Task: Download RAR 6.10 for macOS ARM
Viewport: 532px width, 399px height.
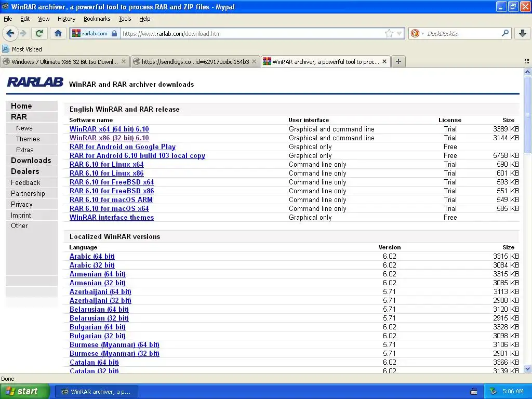Action: pyautogui.click(x=111, y=199)
